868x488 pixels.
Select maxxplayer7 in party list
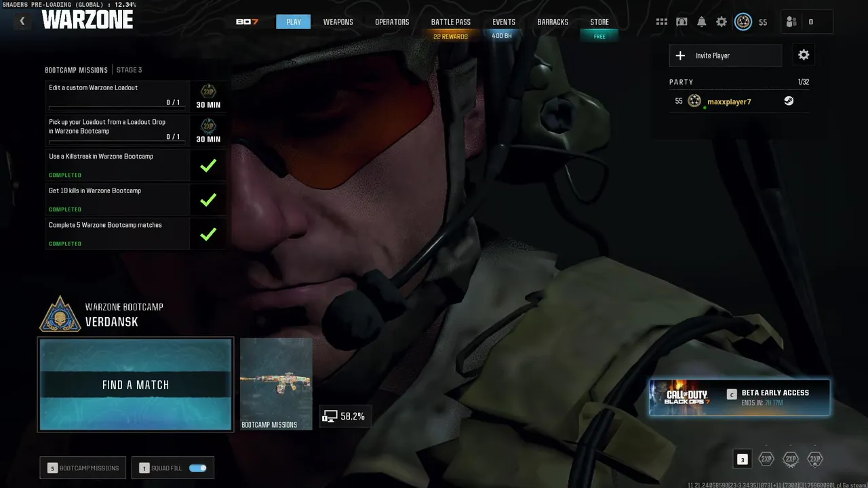(x=739, y=102)
